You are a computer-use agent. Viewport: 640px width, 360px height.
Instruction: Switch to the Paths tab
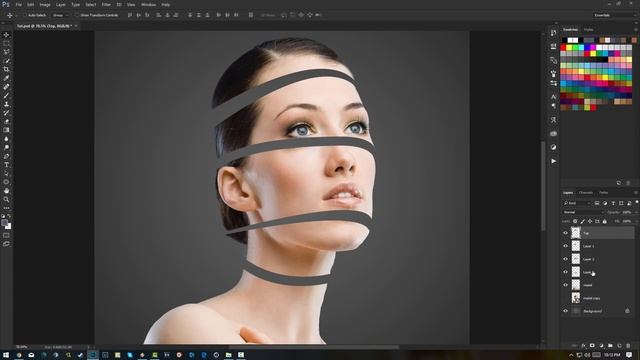(x=604, y=193)
